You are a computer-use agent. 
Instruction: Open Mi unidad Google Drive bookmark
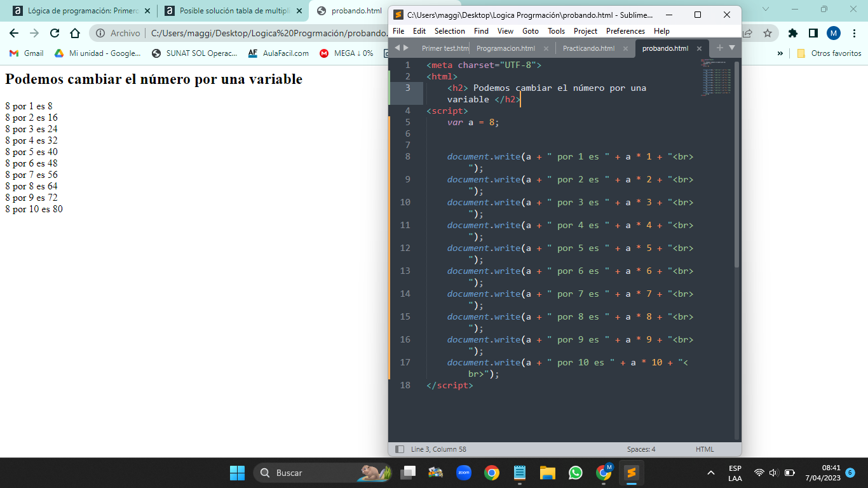(97, 53)
